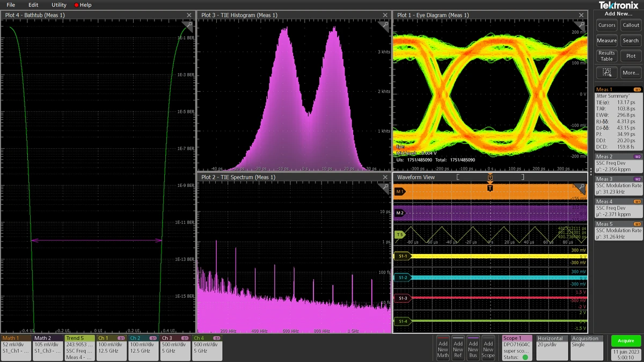Open the File menu

pyautogui.click(x=11, y=5)
